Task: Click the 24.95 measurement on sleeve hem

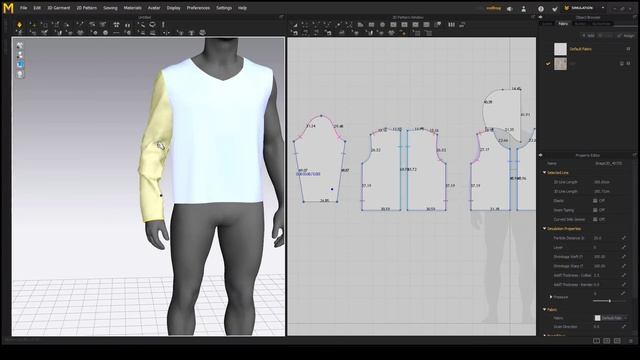Action: [x=324, y=200]
